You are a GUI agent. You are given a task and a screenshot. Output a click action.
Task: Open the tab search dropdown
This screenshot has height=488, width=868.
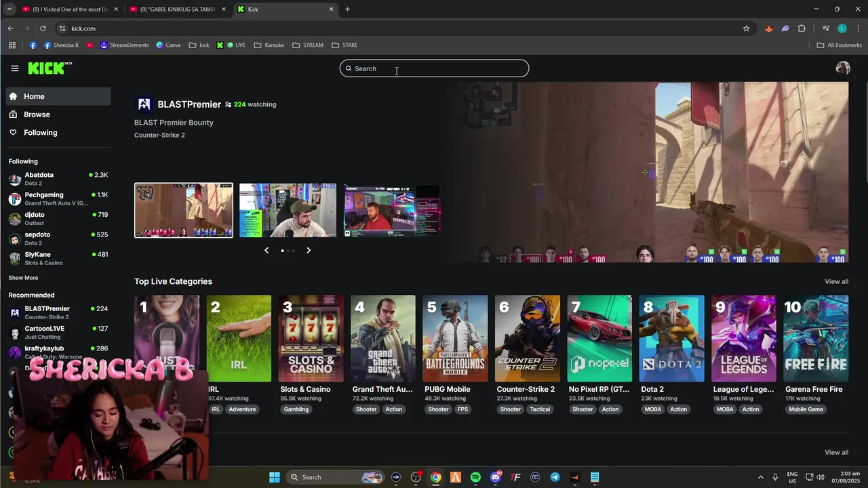9,9
